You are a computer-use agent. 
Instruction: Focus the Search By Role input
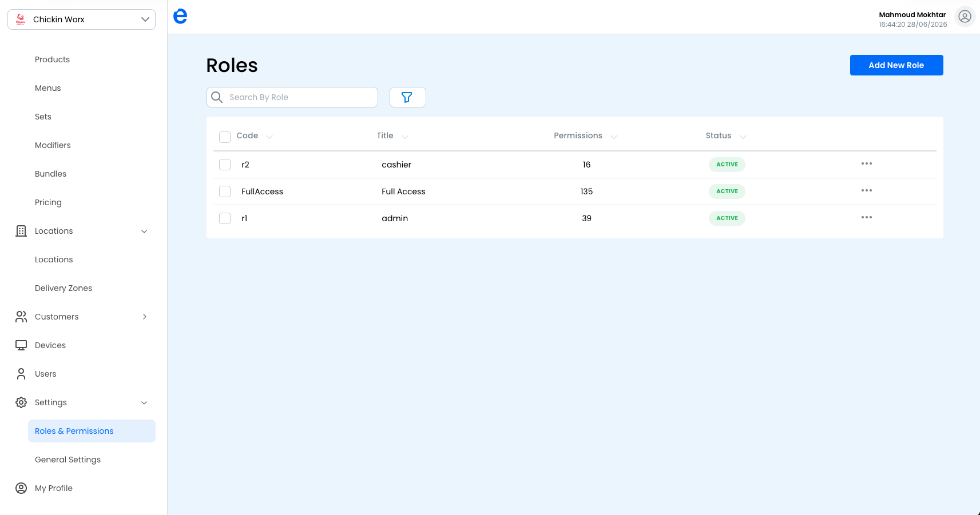[292, 97]
